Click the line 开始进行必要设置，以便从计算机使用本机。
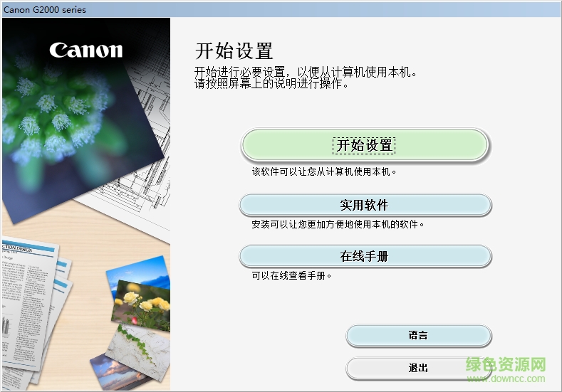Viewport: 562px width, 392px height. click(x=306, y=72)
